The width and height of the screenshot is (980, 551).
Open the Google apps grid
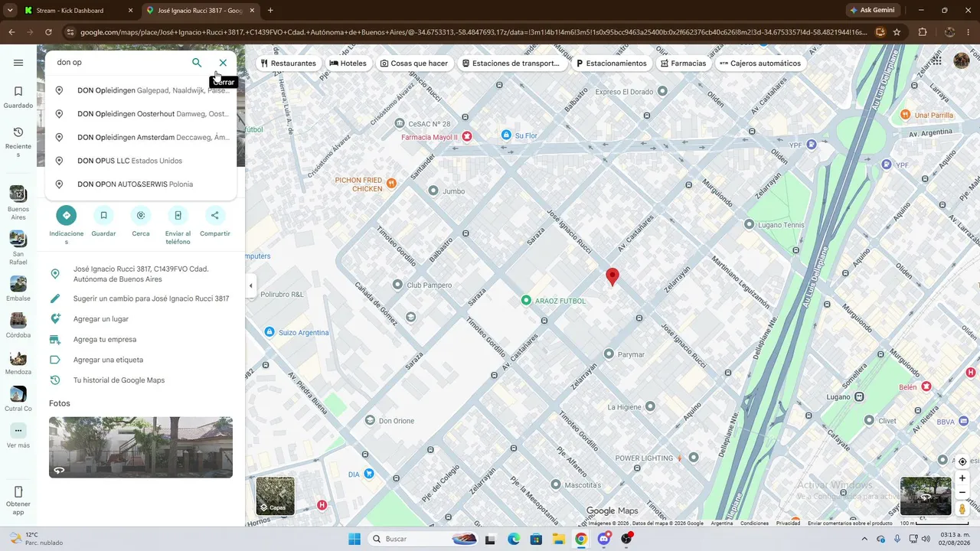coord(937,60)
